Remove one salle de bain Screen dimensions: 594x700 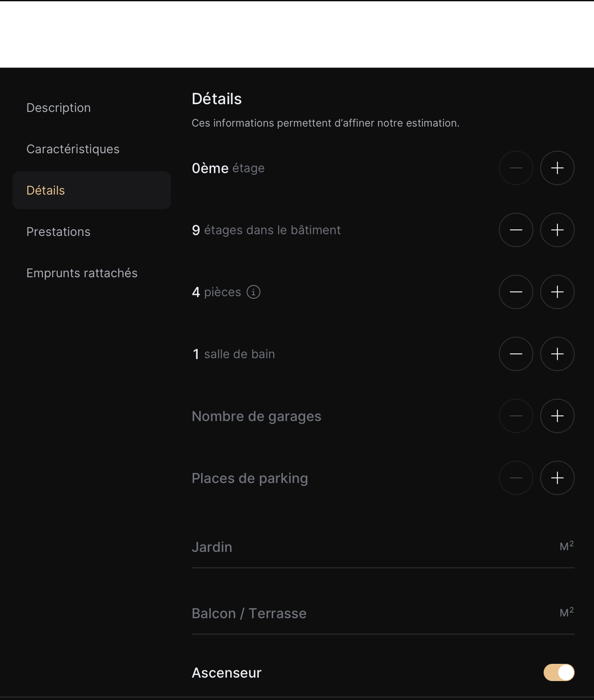516,354
